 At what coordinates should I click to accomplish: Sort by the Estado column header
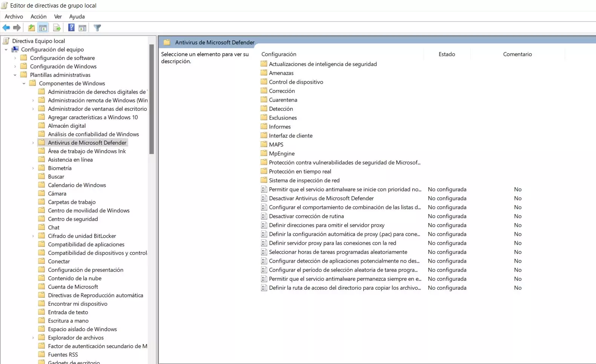pyautogui.click(x=447, y=54)
